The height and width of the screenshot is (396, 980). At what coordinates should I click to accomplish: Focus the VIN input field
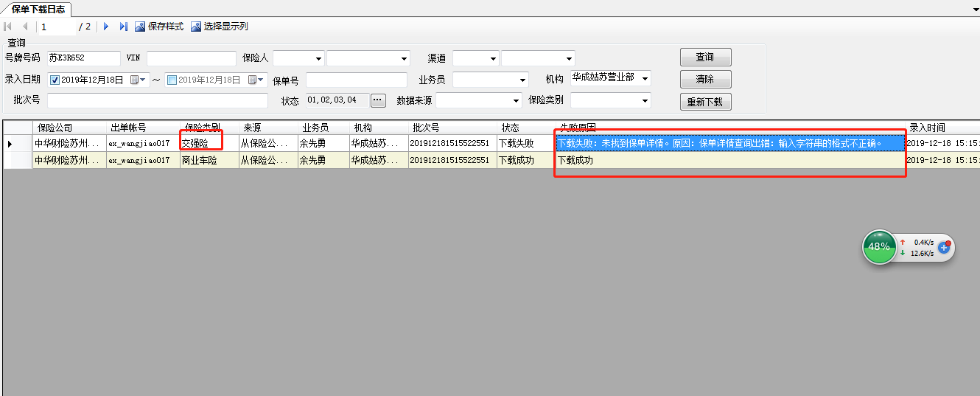(192, 58)
